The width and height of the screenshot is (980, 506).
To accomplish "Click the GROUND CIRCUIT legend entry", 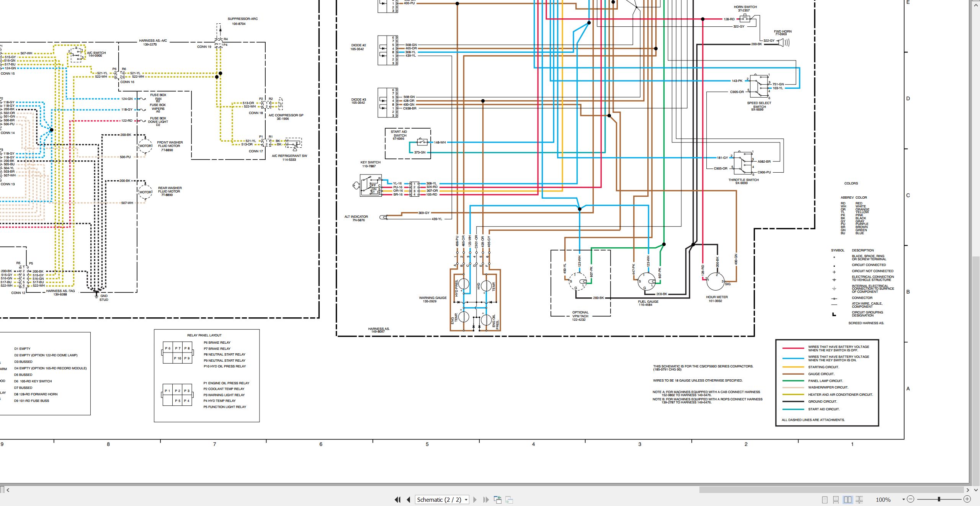I will coord(822,402).
